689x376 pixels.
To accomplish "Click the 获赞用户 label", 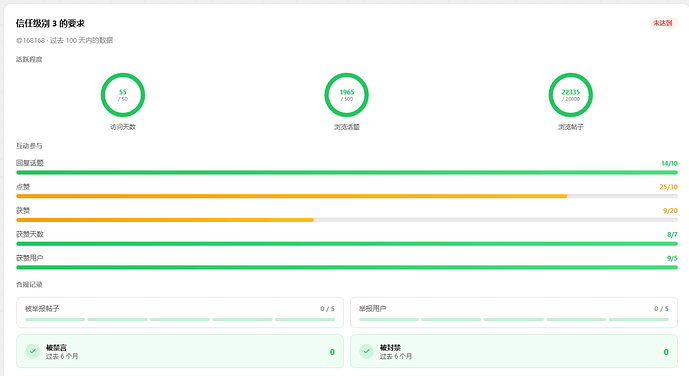I will click(x=30, y=258).
